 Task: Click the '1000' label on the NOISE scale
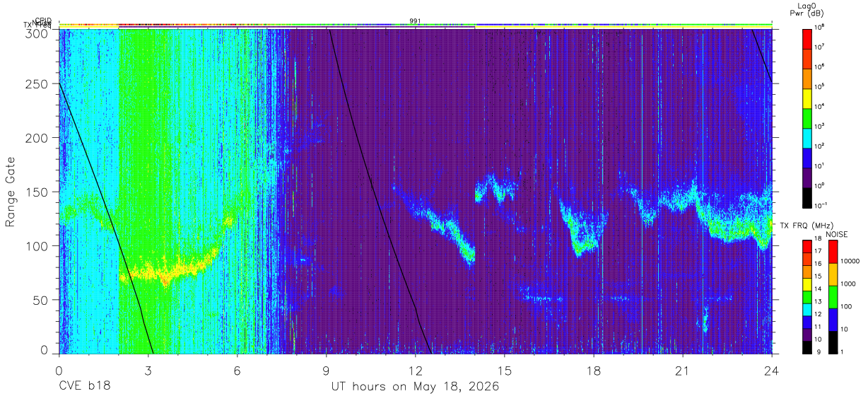click(848, 284)
